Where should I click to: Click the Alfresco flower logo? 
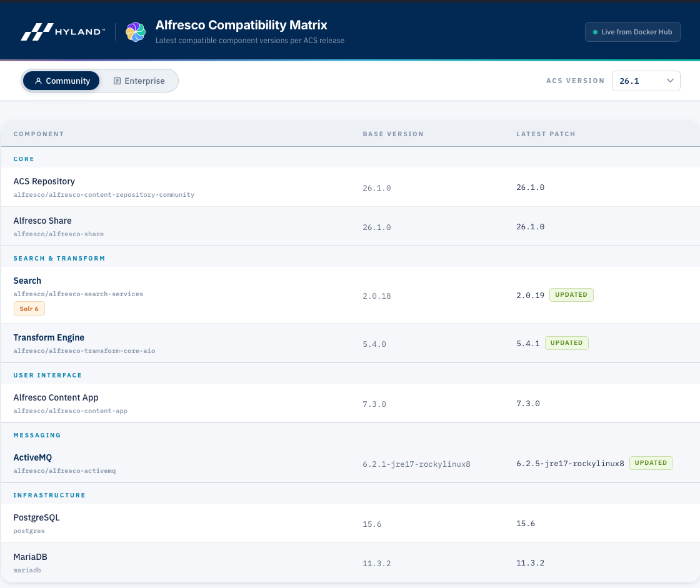click(x=135, y=32)
